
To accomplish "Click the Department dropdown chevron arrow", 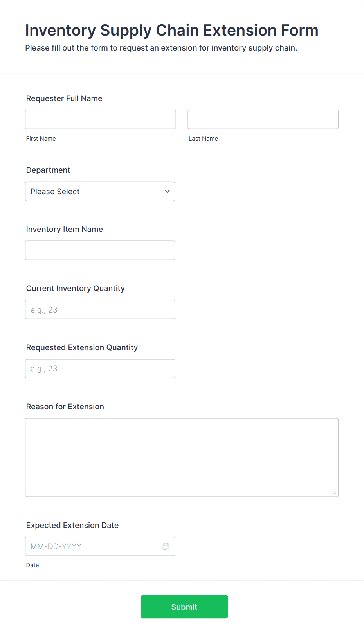I will tap(167, 192).
